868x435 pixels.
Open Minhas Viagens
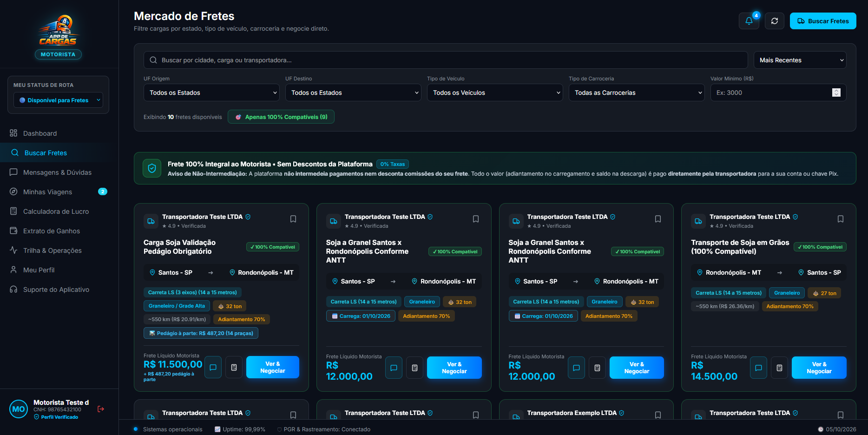(x=59, y=192)
